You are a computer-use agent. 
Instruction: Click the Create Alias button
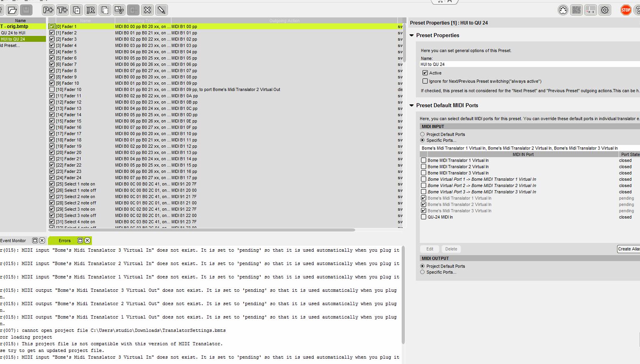point(628,249)
